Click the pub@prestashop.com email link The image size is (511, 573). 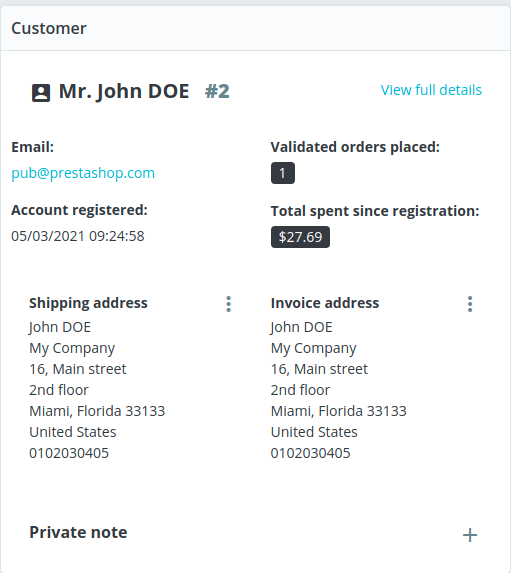tap(83, 173)
